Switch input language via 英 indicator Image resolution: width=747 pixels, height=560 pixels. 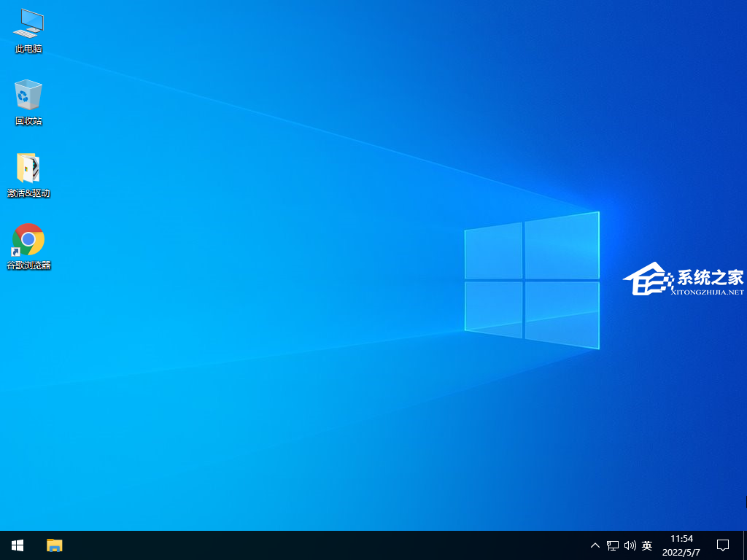point(646,545)
